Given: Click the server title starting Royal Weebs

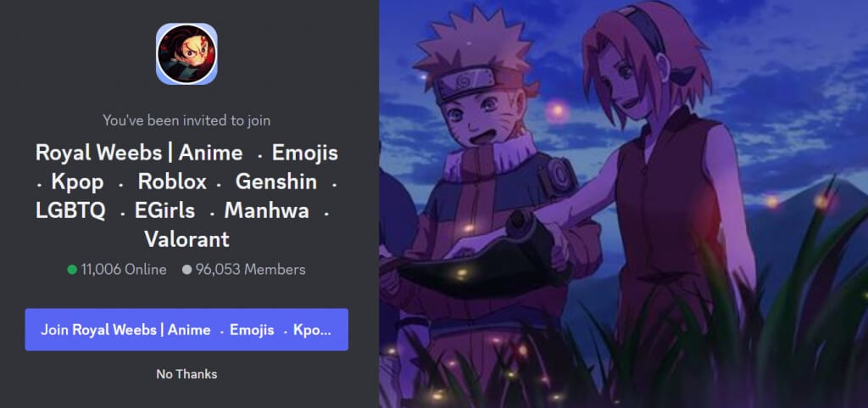Looking at the screenshot, I should click(x=186, y=196).
